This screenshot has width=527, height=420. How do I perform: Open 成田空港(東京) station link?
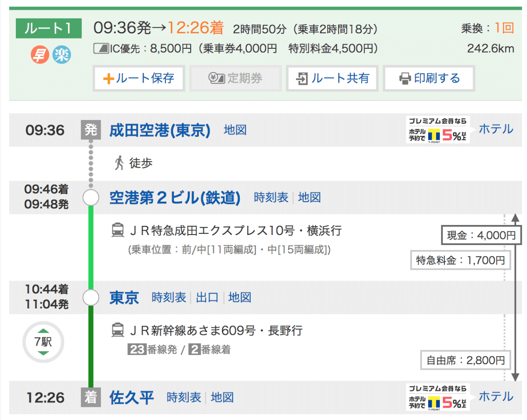[x=160, y=130]
